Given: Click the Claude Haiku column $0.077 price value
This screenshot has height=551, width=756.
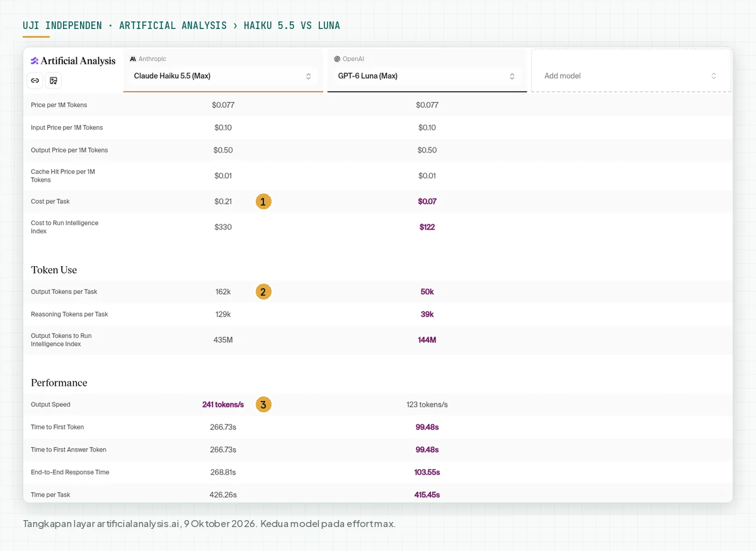Looking at the screenshot, I should click(223, 105).
